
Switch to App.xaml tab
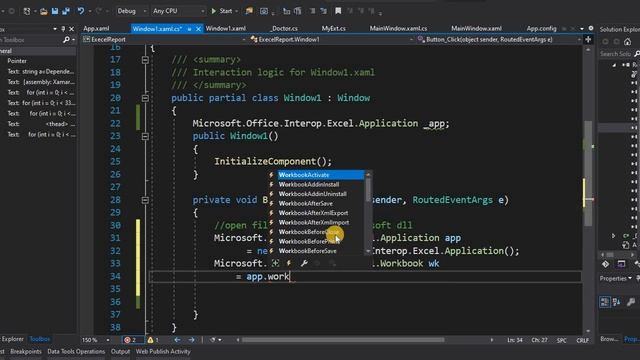(x=96, y=29)
